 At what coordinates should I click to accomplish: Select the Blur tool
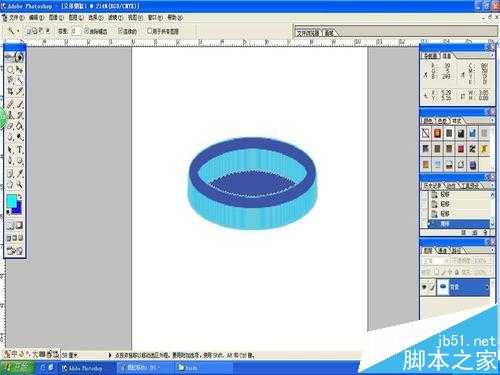tap(10, 137)
